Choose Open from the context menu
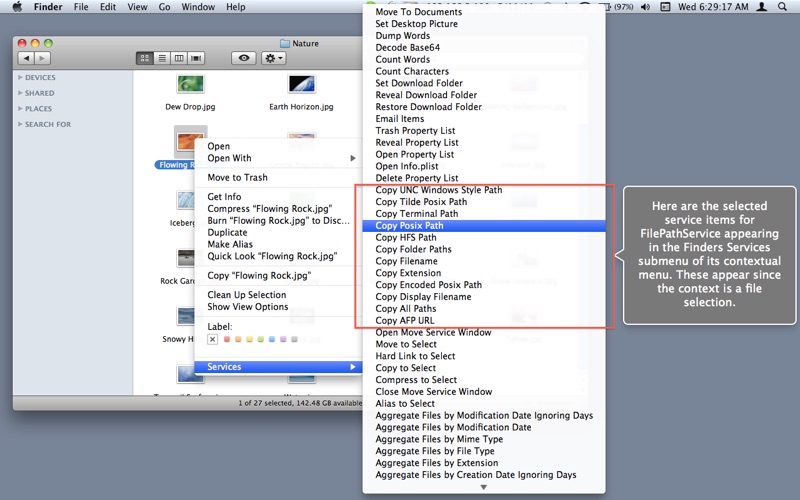This screenshot has width=800, height=500. [x=278, y=146]
